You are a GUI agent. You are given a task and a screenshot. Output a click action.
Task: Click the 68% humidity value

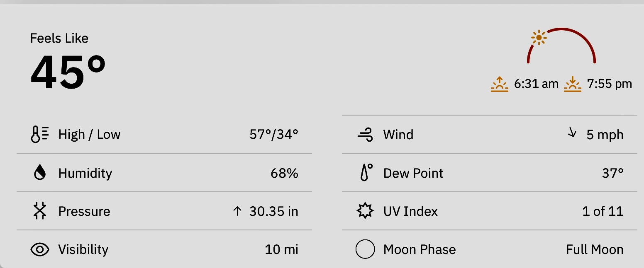(285, 173)
